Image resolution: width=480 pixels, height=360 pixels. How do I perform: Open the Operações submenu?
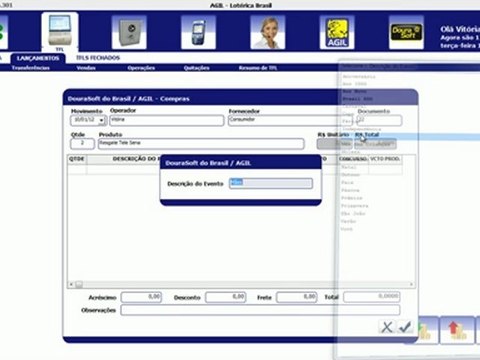(141, 68)
